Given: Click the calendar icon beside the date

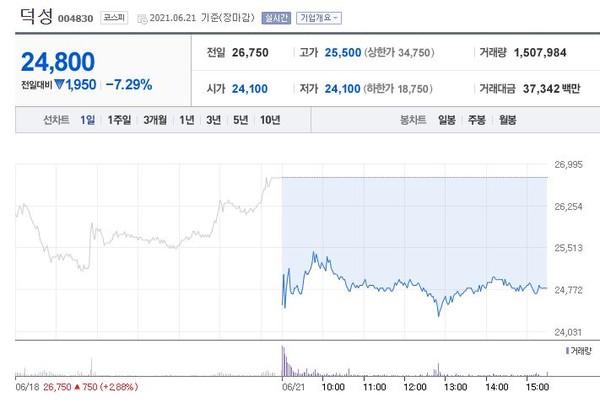Looking at the screenshot, I should coord(140,18).
